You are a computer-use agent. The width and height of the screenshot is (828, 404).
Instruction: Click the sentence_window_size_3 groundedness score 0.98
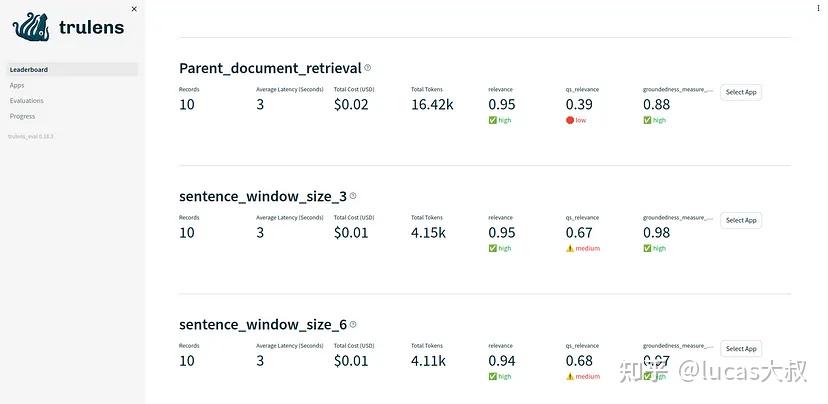click(656, 232)
